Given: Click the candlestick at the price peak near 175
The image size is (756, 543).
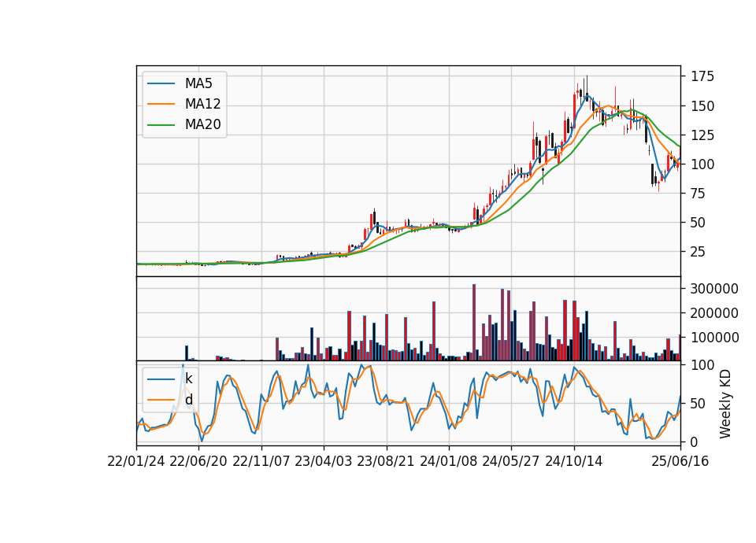Looking at the screenshot, I should pyautogui.click(x=587, y=88).
